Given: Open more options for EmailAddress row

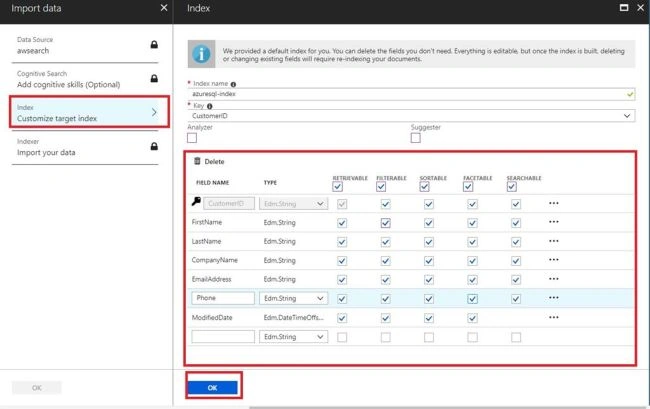Looking at the screenshot, I should (x=553, y=278).
